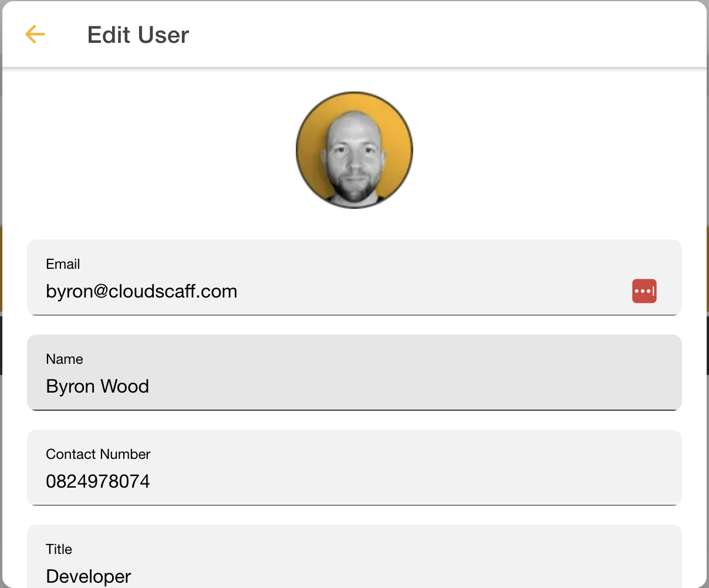Click the Title field label

point(59,549)
